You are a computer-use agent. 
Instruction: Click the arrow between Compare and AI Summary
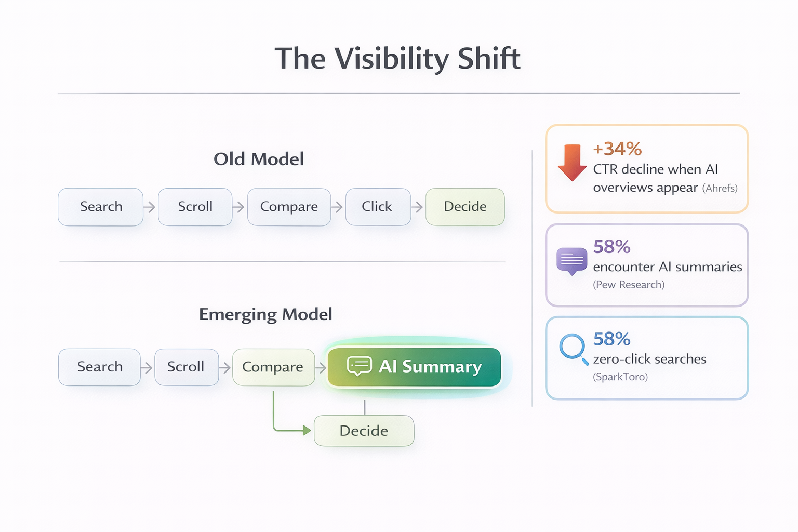pyautogui.click(x=321, y=368)
